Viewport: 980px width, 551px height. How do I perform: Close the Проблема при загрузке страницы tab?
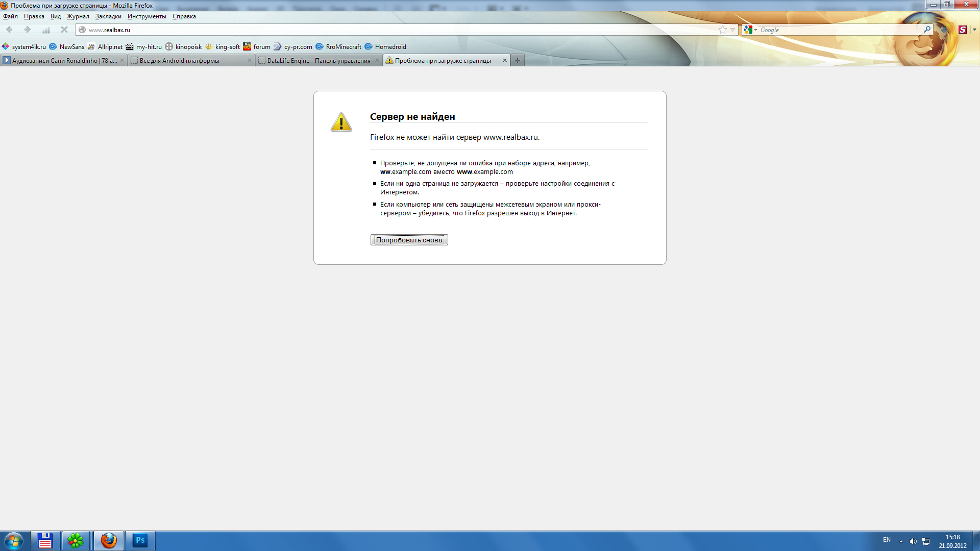point(505,60)
